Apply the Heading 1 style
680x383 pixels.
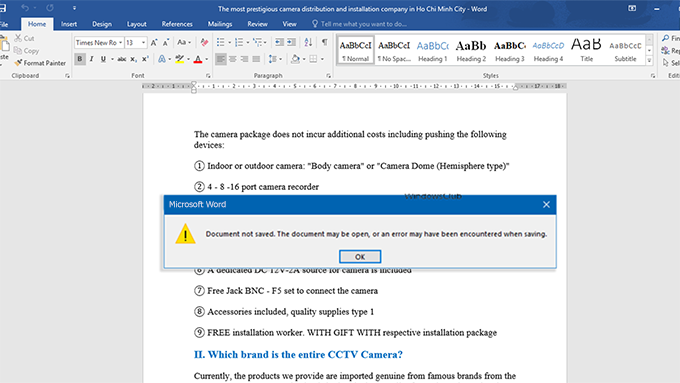[x=432, y=51]
